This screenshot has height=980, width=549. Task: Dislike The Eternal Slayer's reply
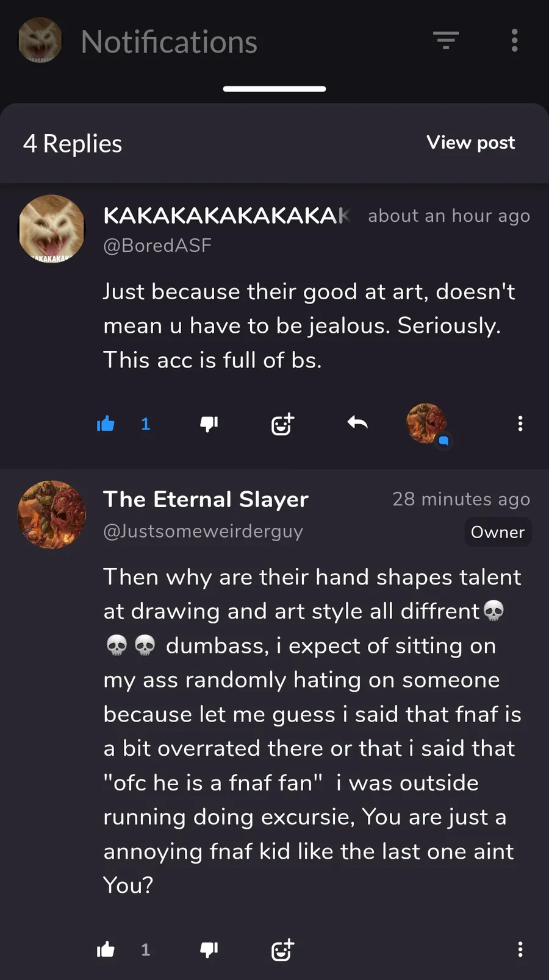(209, 949)
